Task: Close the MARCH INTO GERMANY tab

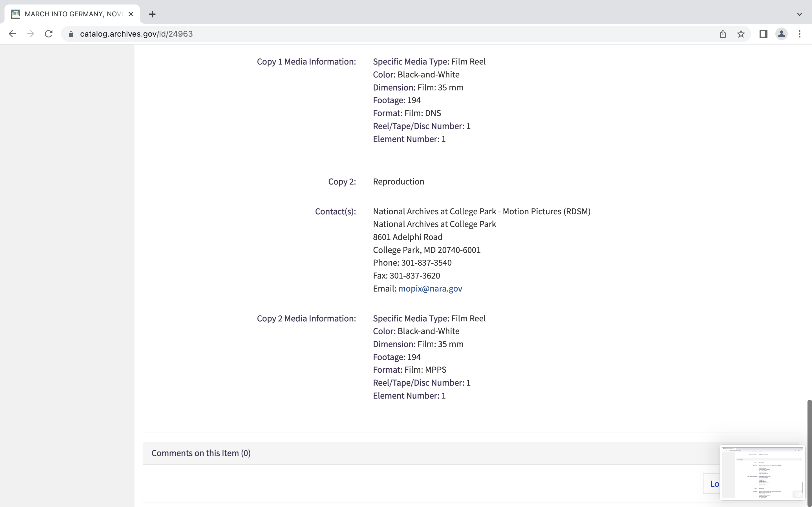Action: point(131,14)
